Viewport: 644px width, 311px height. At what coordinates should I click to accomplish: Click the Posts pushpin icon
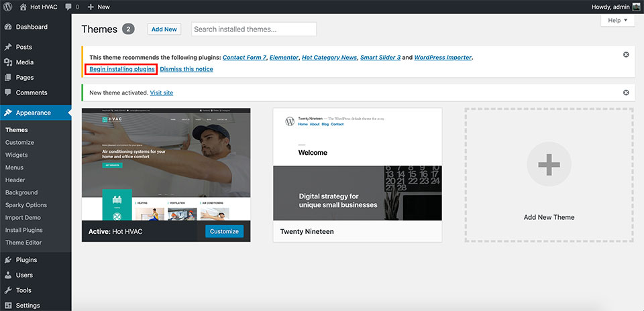tap(8, 47)
